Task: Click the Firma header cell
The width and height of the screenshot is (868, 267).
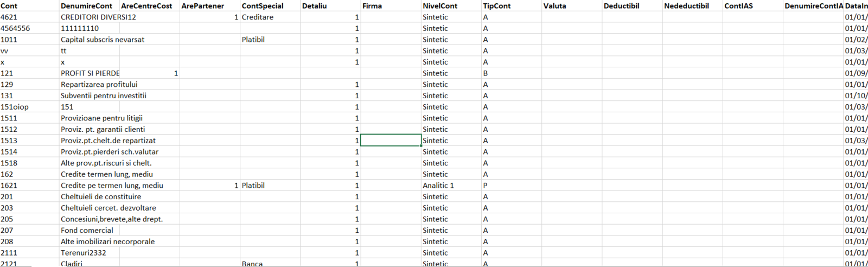Action: click(372, 6)
